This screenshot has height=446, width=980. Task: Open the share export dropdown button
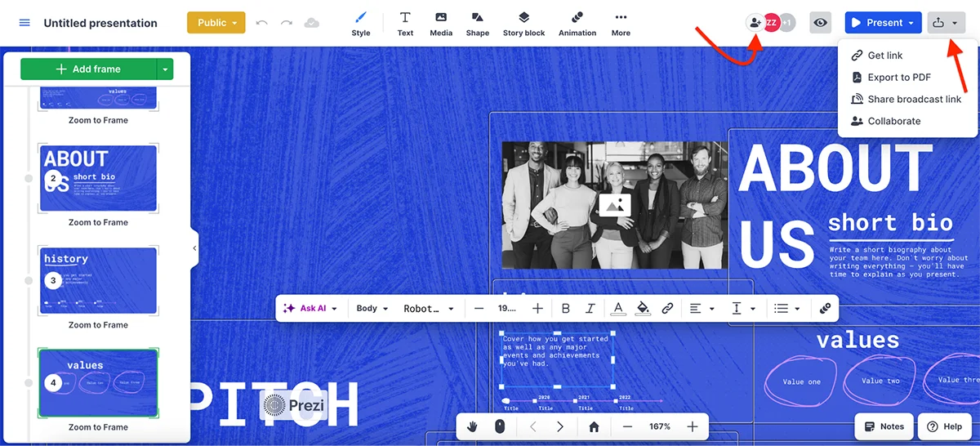[x=946, y=23]
